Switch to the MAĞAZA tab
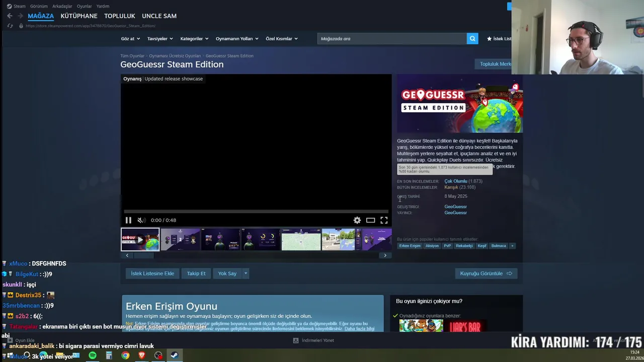 point(41,16)
